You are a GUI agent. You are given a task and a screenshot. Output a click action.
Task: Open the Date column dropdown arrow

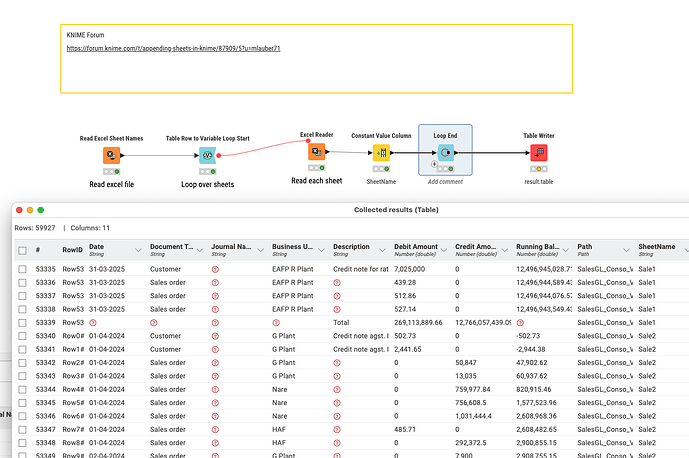pos(138,250)
